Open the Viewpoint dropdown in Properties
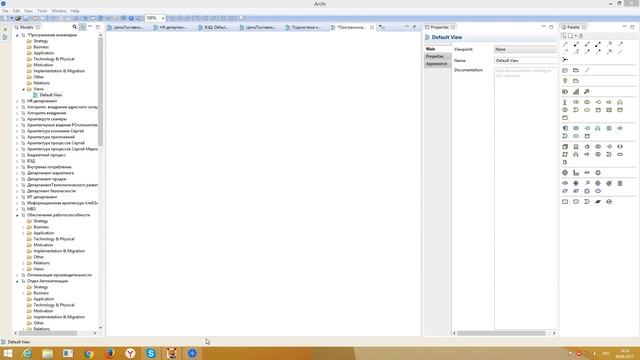This screenshot has height=360, width=640. click(525, 49)
